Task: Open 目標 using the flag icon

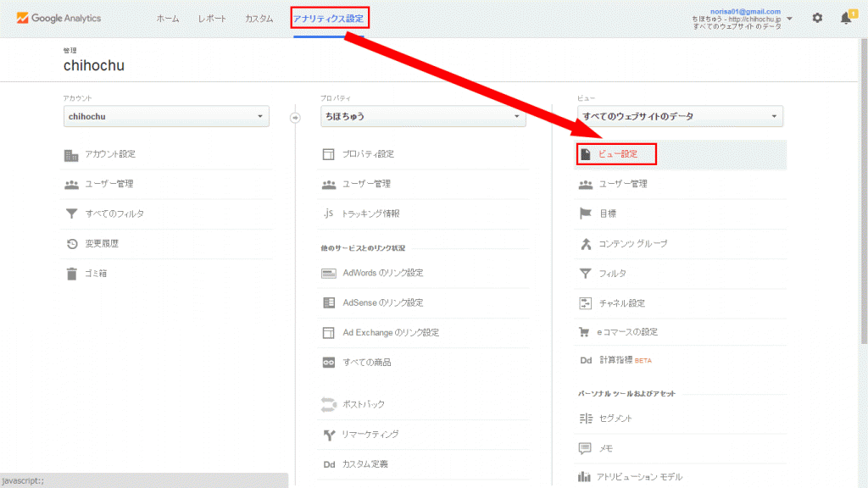Action: 586,213
